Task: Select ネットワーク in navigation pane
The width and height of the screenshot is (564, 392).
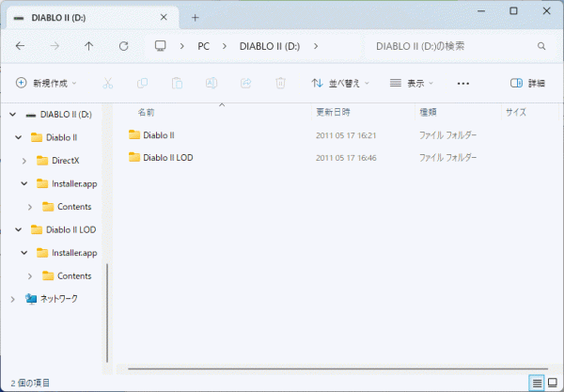Action: coord(58,299)
